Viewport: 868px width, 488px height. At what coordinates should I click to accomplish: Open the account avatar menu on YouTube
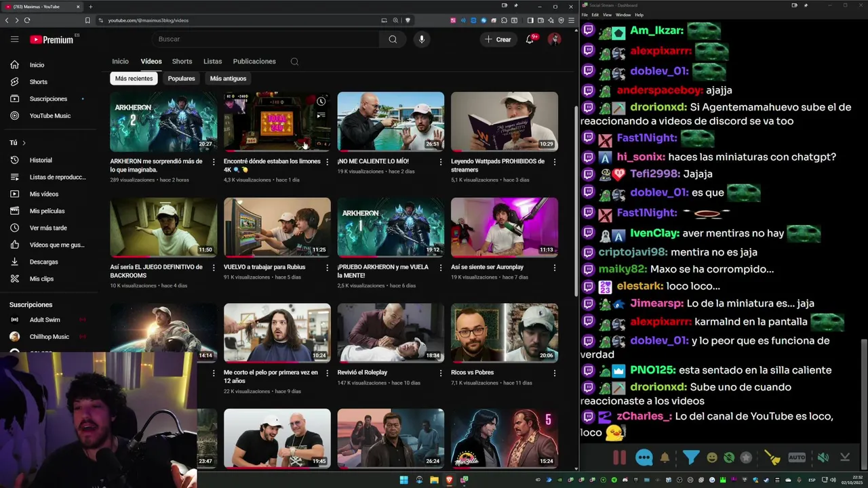click(x=554, y=39)
